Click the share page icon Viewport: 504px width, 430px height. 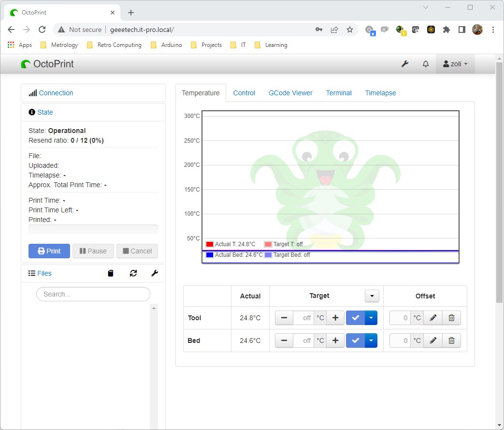tap(334, 30)
